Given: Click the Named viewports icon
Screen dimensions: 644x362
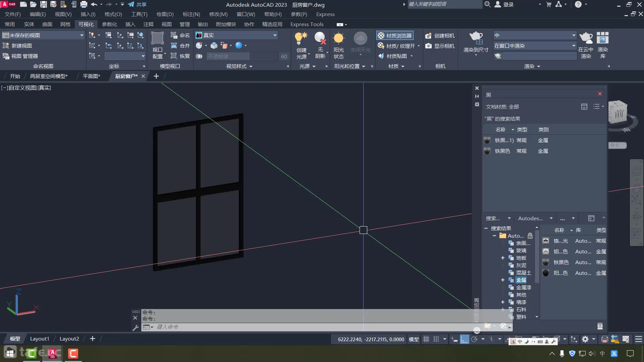Looking at the screenshot, I should click(x=174, y=35).
